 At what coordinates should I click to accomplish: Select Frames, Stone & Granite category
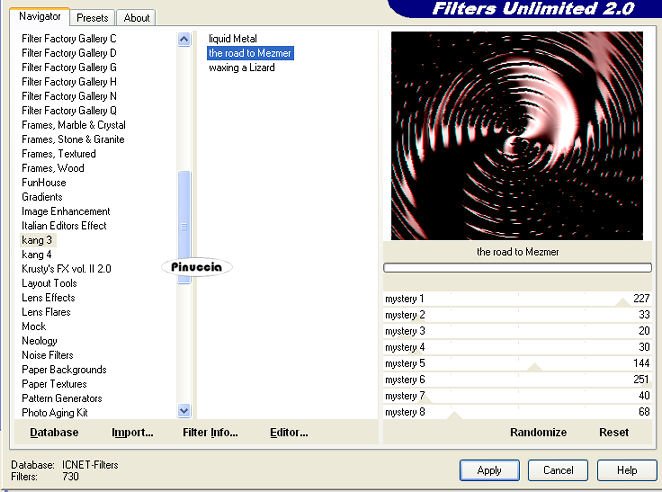point(73,139)
